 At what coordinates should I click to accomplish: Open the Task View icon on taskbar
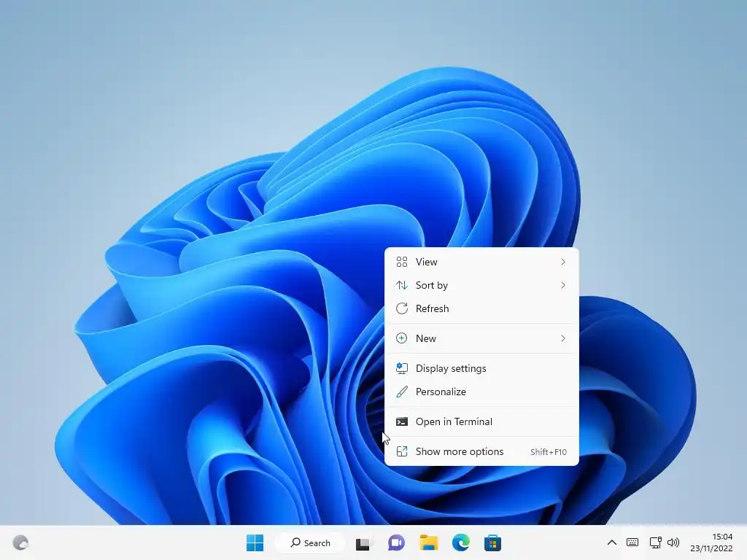click(364, 542)
